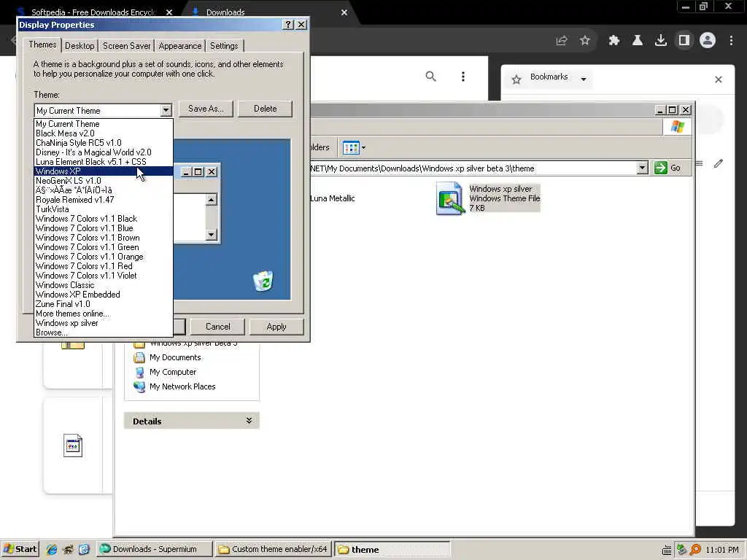Click the Save As... button
This screenshot has height=560, width=747.
(206, 109)
